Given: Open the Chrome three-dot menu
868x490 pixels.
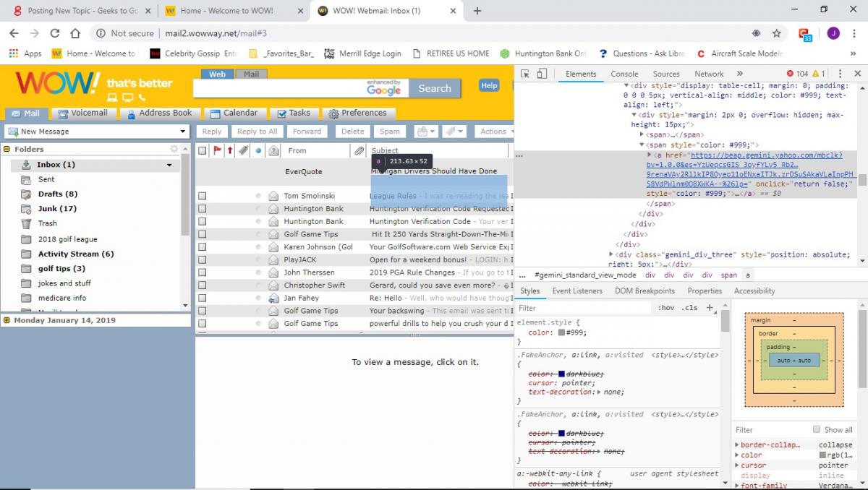Looking at the screenshot, I should click(854, 33).
